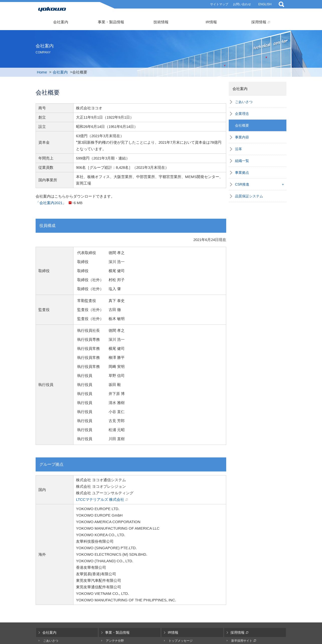Viewport: 322px width, 644px height.
Task: Click Home breadcrumb link
Action: [x=42, y=72]
